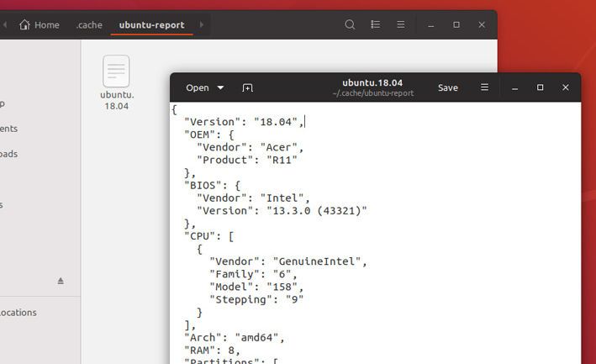Click the "OEM": { line

[209, 135]
